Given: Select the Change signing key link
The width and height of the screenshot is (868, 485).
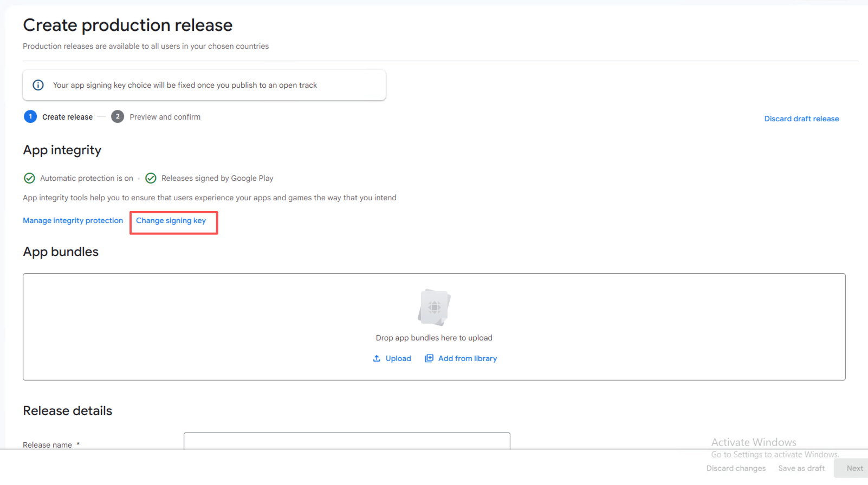Looking at the screenshot, I should pyautogui.click(x=171, y=220).
